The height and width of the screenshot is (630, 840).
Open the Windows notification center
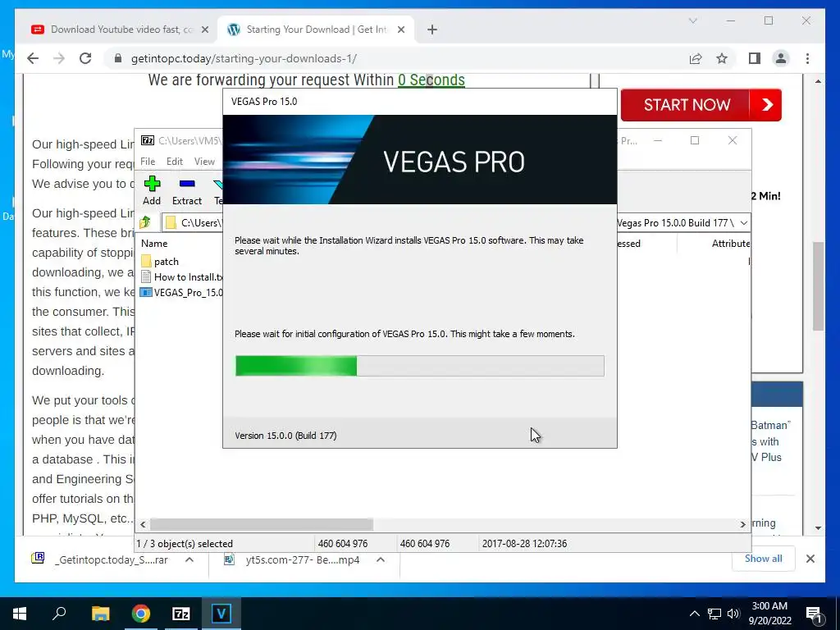tap(815, 614)
